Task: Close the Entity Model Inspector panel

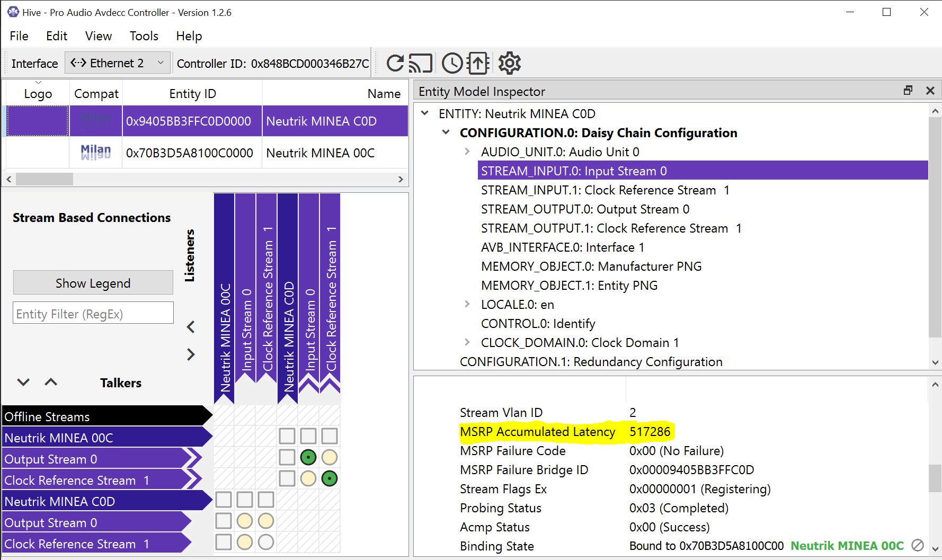Action: (x=930, y=91)
